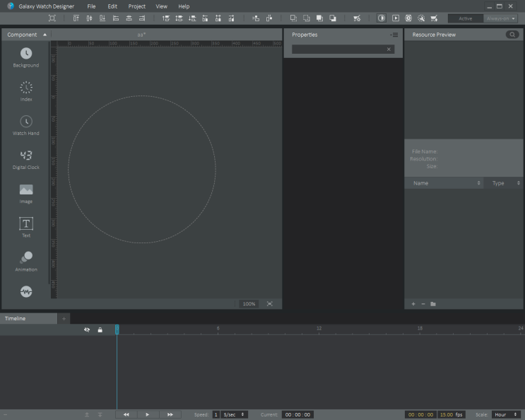Distribute components by right edges

point(231,18)
